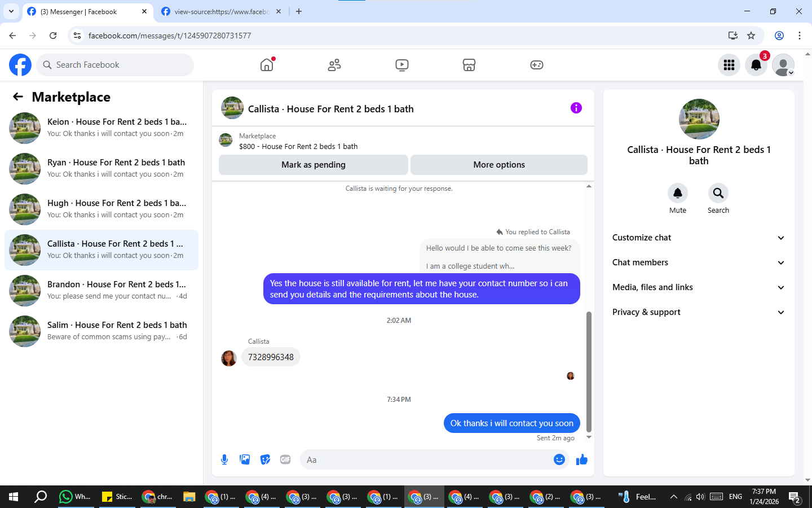Reload the page in the browser
This screenshot has width=812, height=508.
coord(53,36)
